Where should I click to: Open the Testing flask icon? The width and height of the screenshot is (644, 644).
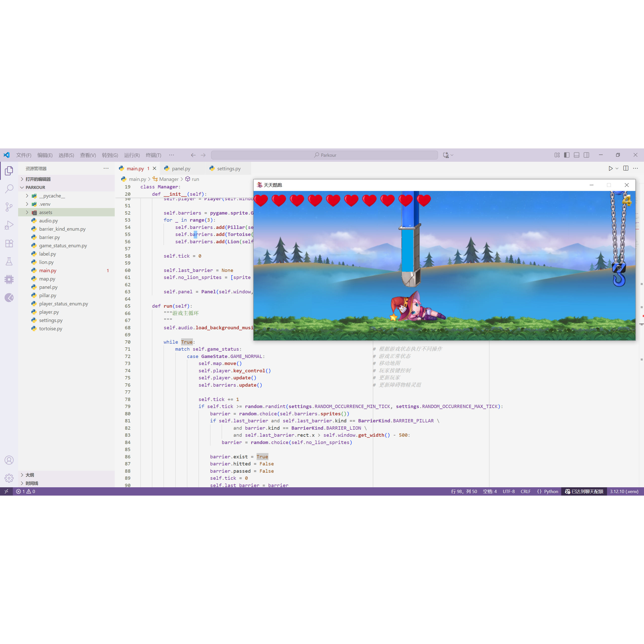pyautogui.click(x=9, y=261)
